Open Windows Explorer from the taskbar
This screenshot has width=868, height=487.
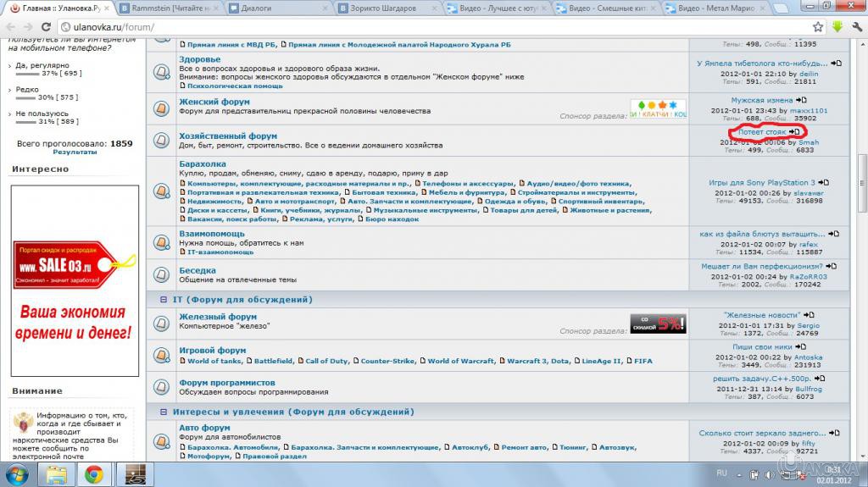coord(57,475)
